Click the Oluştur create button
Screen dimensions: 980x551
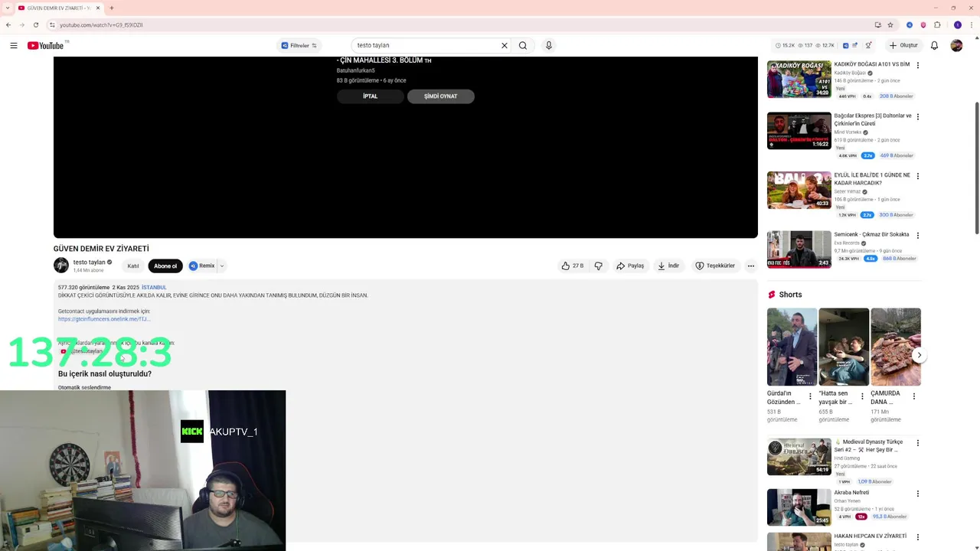click(903, 45)
